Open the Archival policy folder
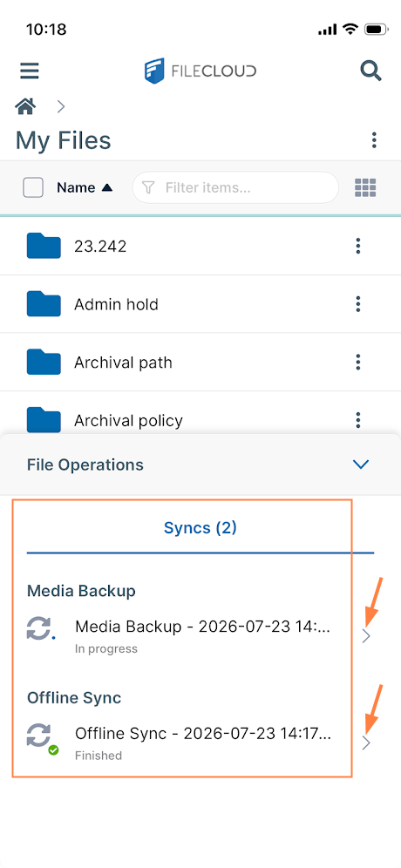The width and height of the screenshot is (401, 868). click(128, 420)
